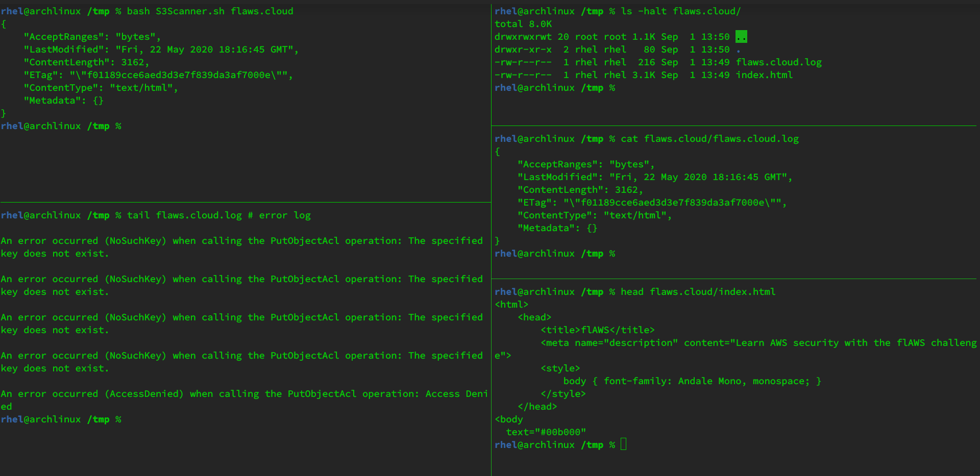Click the 'body { font-family: Andale Mono' line
The height and width of the screenshot is (476, 980).
693,381
